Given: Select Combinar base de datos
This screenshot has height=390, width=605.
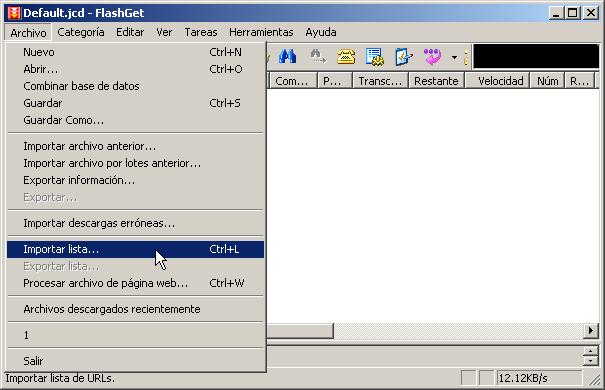Looking at the screenshot, I should pyautogui.click(x=135, y=86).
